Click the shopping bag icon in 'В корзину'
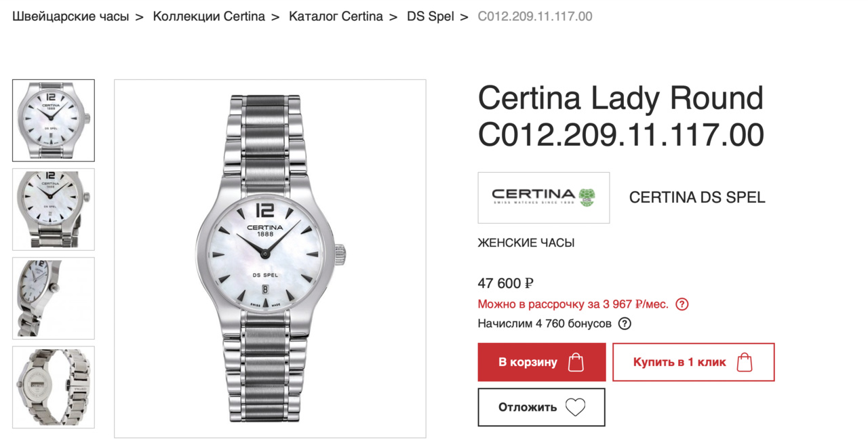Image resolution: width=868 pixels, height=444 pixels. tap(576, 362)
